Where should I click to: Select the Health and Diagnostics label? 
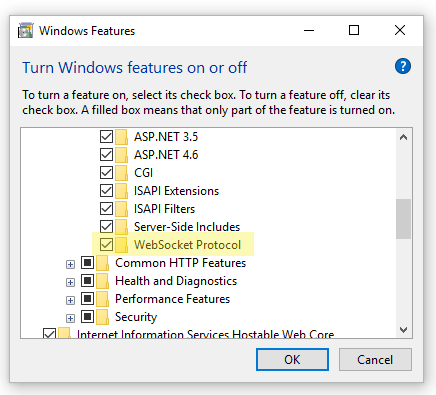pyautogui.click(x=176, y=281)
